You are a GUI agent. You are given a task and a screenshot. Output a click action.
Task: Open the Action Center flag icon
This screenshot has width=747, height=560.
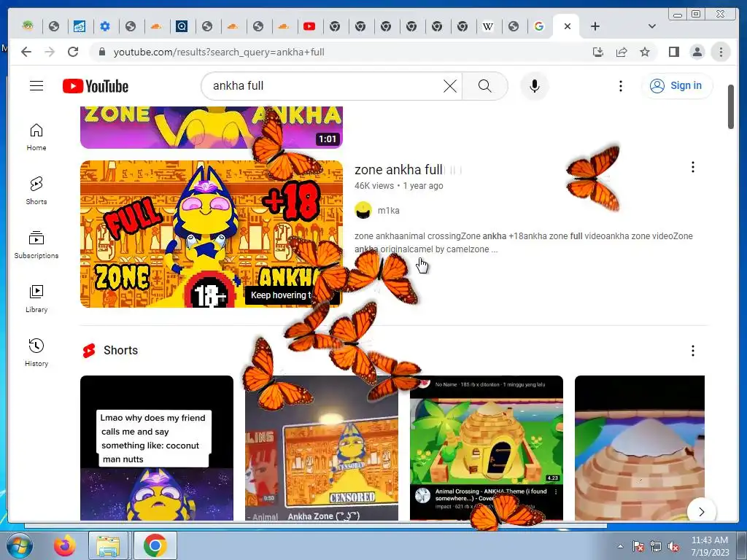click(x=638, y=546)
